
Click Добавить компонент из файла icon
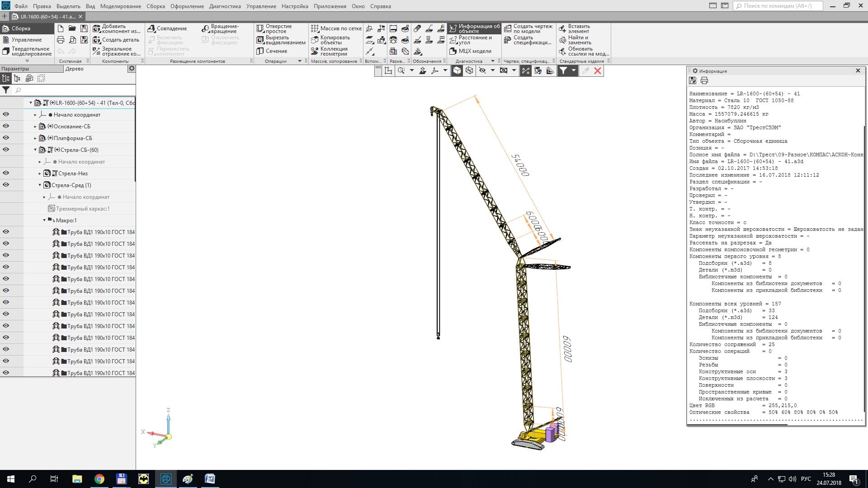[96, 28]
